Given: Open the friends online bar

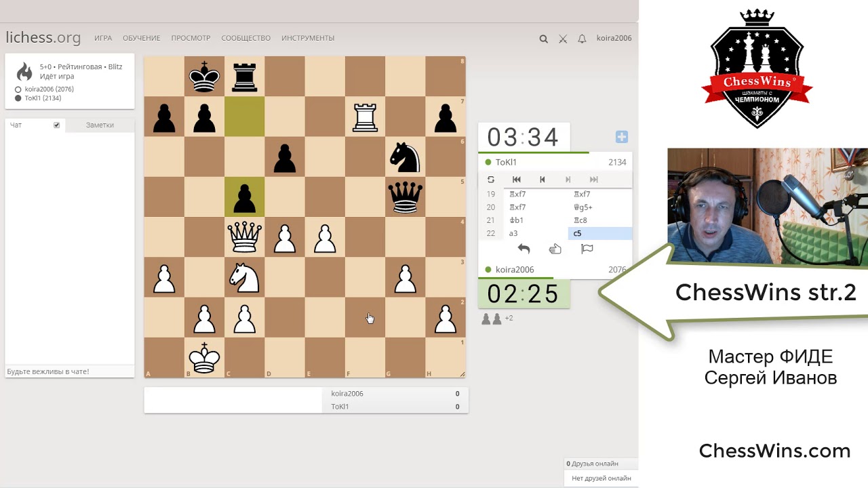Looking at the screenshot, I should [601, 464].
